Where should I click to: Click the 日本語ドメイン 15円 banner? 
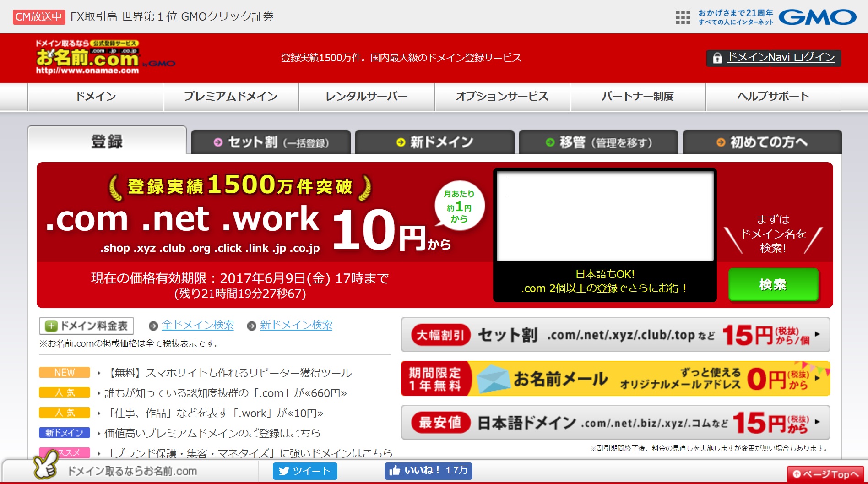[x=615, y=422]
